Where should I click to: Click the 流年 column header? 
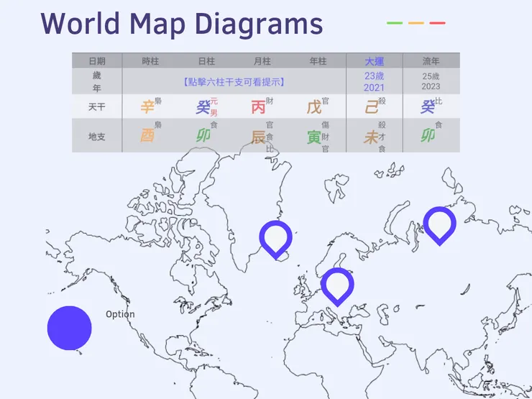(431, 61)
